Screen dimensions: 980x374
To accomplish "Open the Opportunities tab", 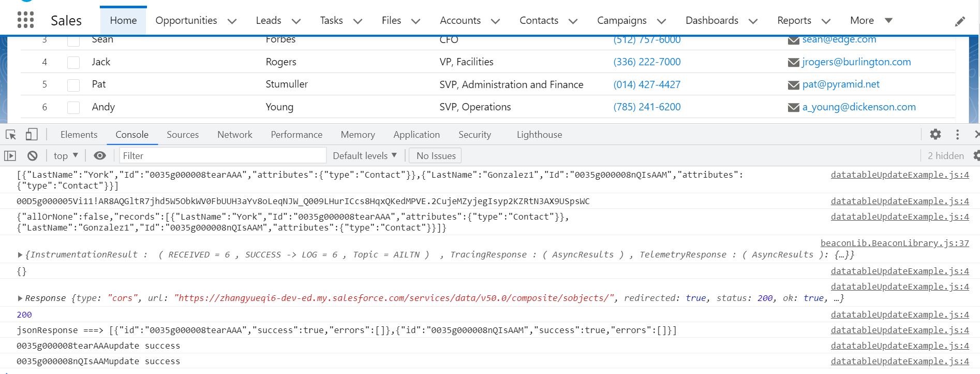I will point(186,20).
